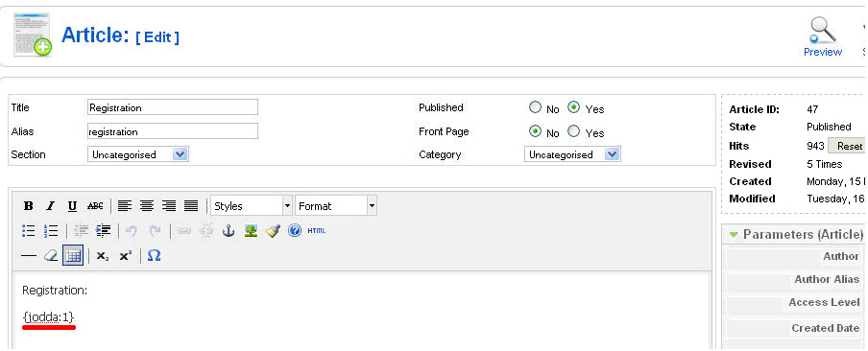Toggle the table guidelines icon
868x351 pixels.
point(73,256)
